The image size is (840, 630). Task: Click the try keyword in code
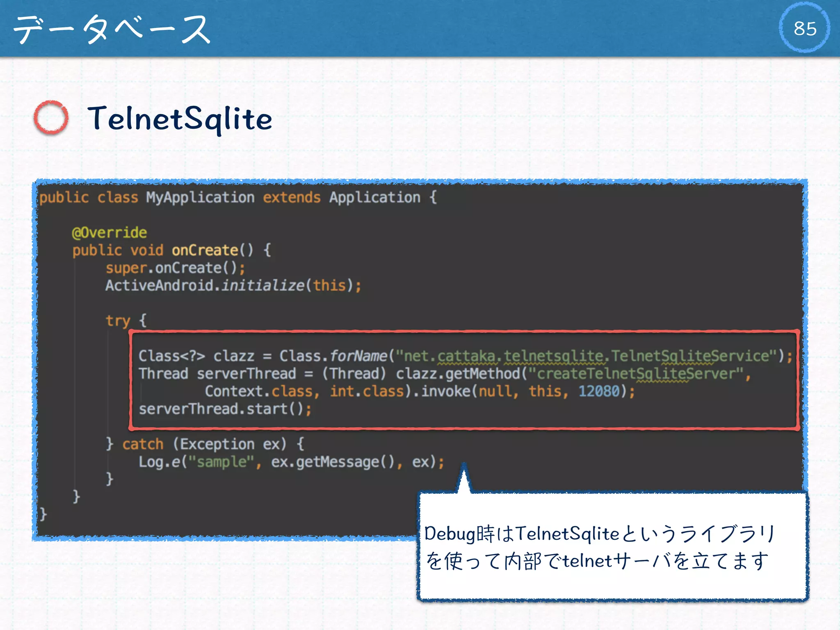point(118,320)
